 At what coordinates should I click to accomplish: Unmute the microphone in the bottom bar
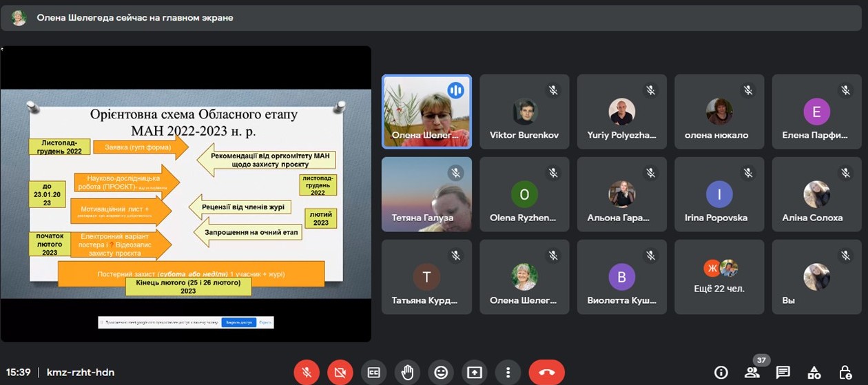click(x=307, y=373)
